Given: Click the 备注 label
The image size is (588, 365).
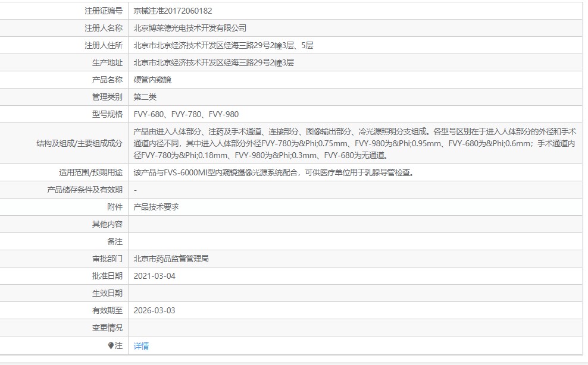Looking at the screenshot, I should tap(115, 241).
